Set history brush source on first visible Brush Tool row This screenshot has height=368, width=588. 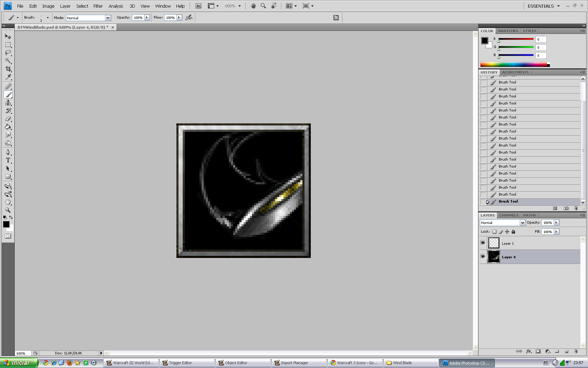coord(483,83)
